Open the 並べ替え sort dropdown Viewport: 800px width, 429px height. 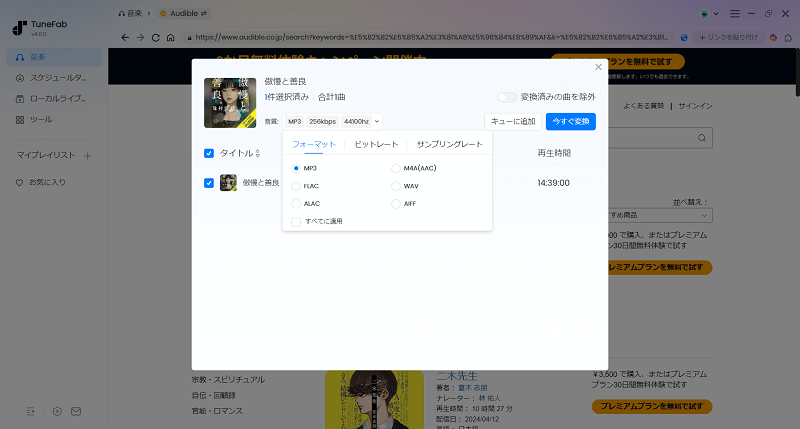click(660, 215)
